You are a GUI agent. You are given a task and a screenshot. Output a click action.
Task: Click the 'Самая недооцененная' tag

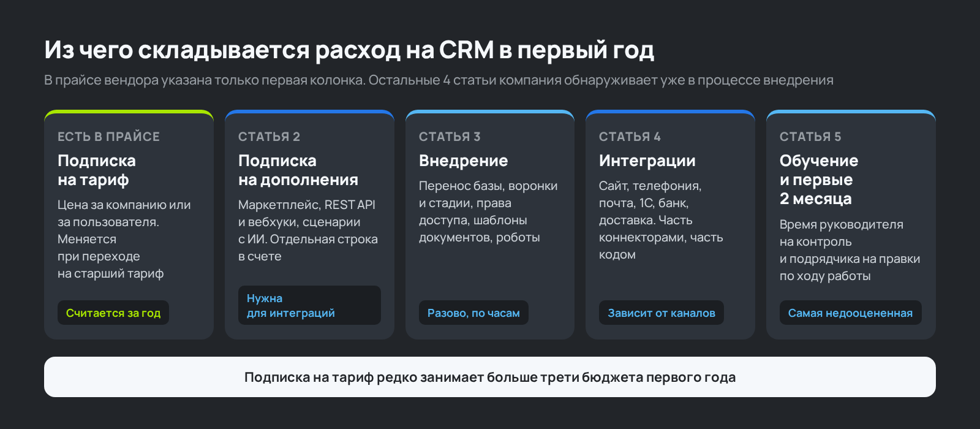[x=850, y=313]
